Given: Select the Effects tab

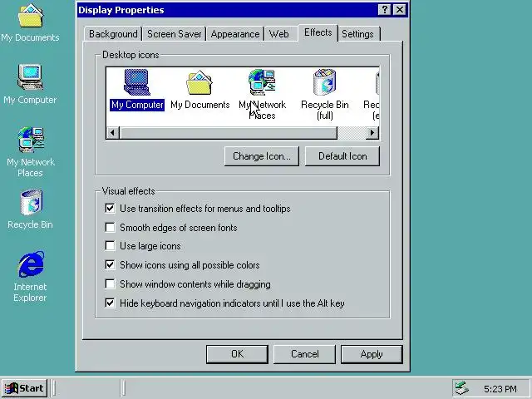Looking at the screenshot, I should (x=318, y=32).
